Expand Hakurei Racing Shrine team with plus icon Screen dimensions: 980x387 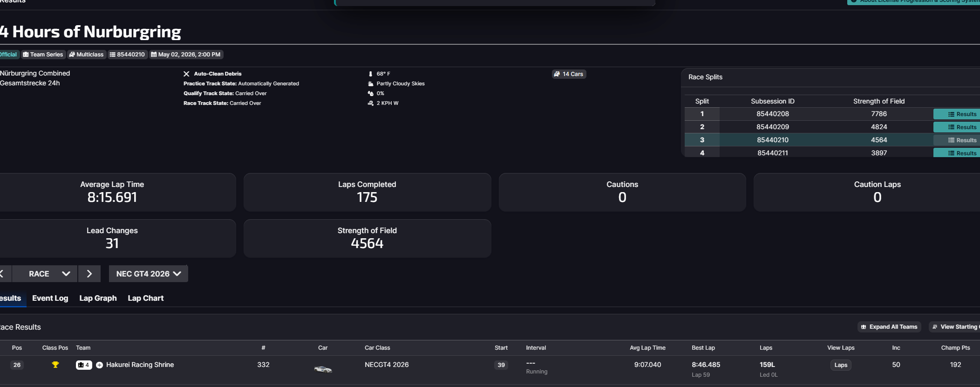99,365
